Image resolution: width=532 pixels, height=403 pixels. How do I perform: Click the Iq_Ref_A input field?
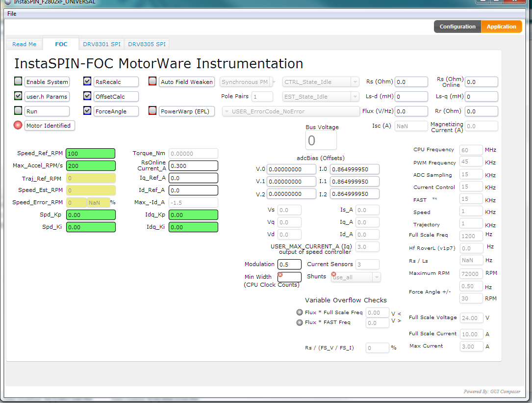point(193,178)
